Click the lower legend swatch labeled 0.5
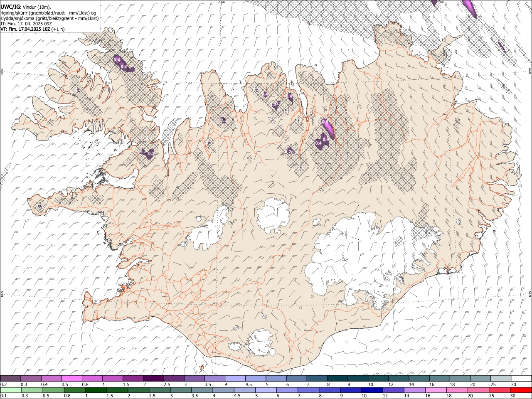532x399 pixels. click(53, 390)
